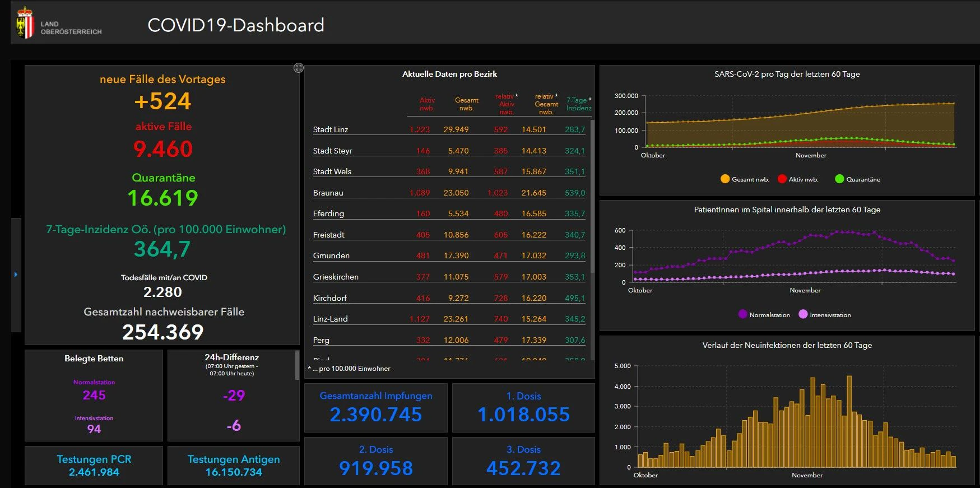Select the Freistadt district row

449,235
